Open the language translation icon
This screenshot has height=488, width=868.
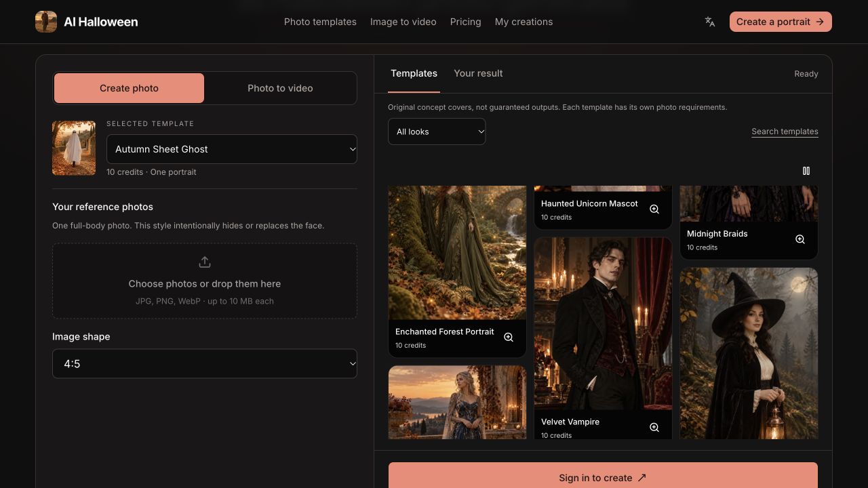click(x=710, y=22)
